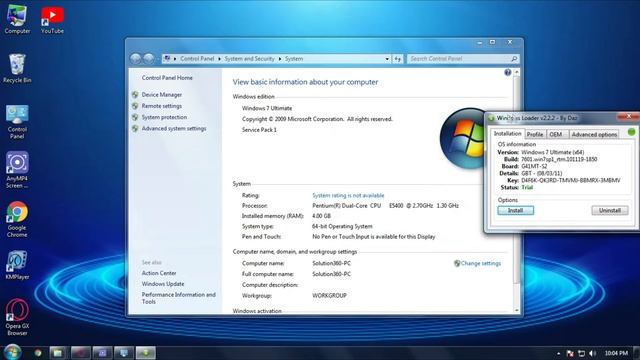Click green status indicator in Windows Loader
The image size is (640, 360).
(631, 132)
